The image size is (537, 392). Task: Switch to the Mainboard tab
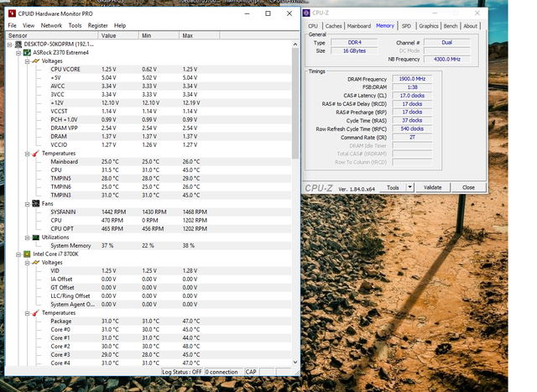point(359,26)
